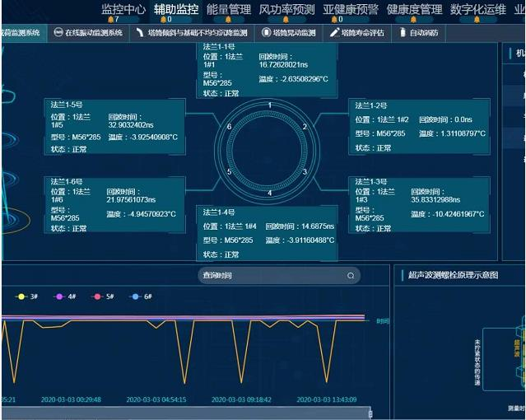Screen dimensions: 526x420
Task: Select the 法兰1-4号 flange card
Action: tap(267, 233)
